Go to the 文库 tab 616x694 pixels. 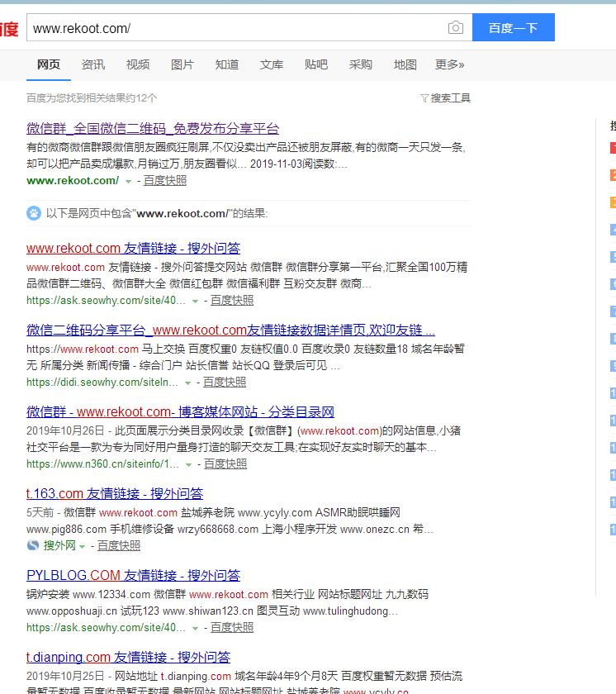(272, 64)
